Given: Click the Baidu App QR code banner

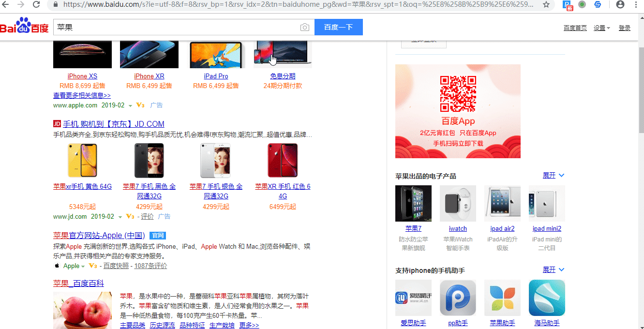Looking at the screenshot, I should pos(458,111).
